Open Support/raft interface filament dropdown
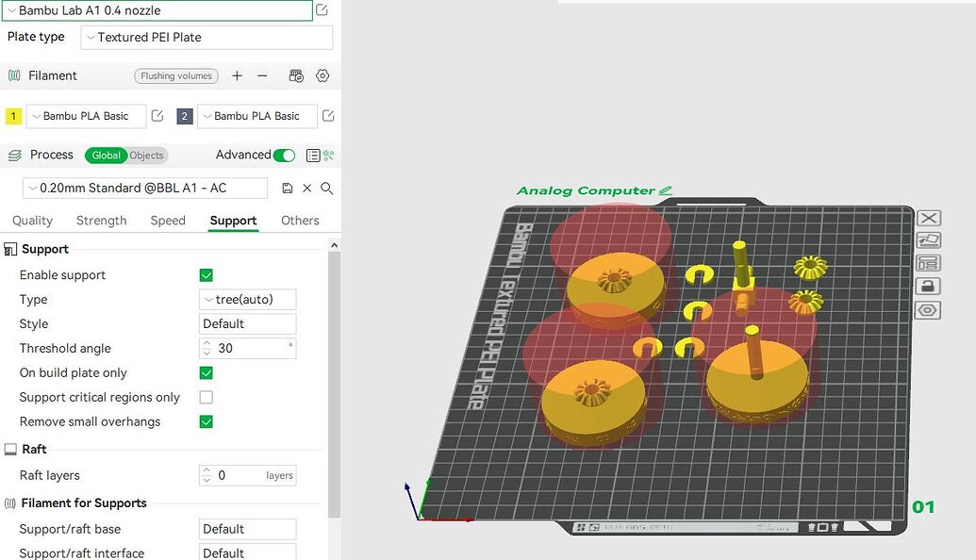 (x=247, y=552)
